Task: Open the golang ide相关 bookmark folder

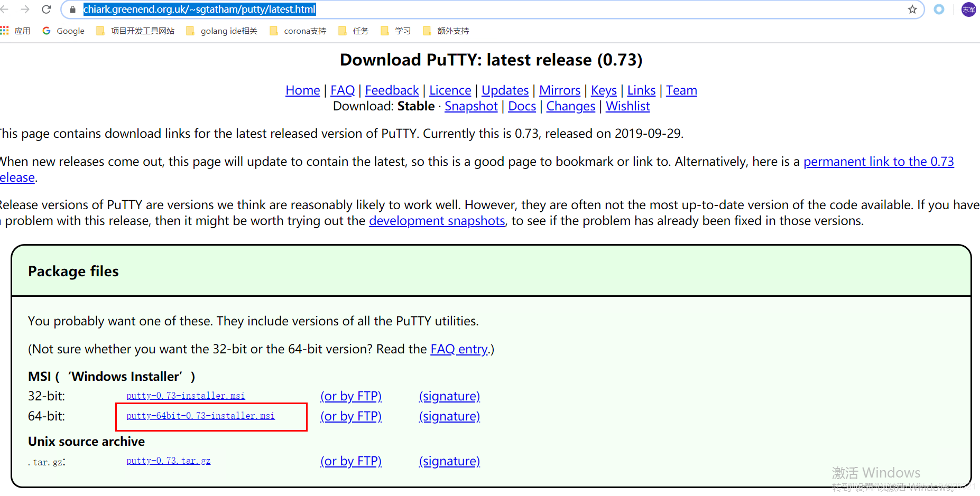Action: point(222,31)
